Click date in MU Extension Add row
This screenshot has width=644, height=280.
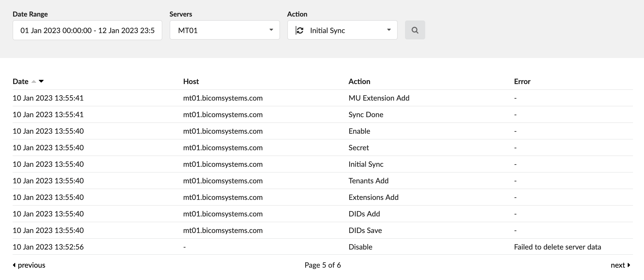48,98
